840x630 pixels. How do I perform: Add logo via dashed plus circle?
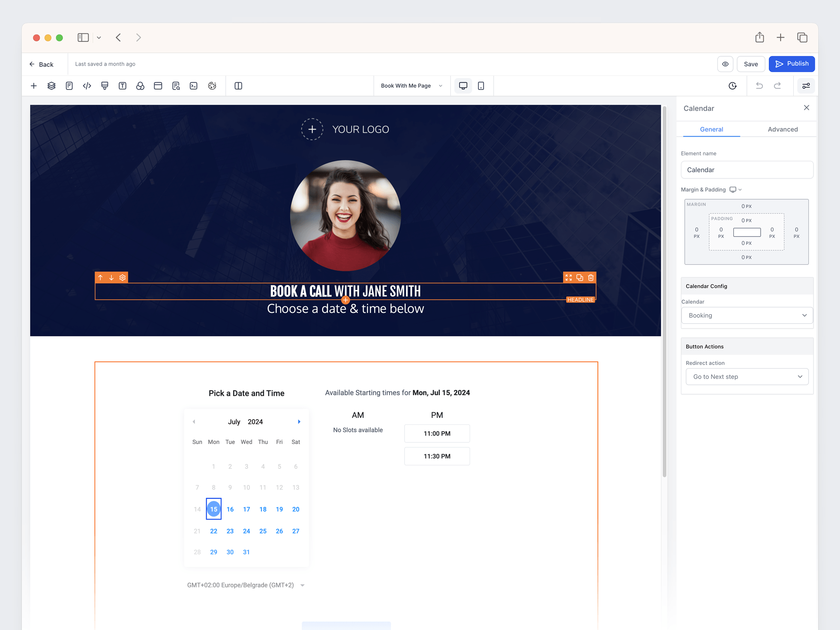coord(312,129)
